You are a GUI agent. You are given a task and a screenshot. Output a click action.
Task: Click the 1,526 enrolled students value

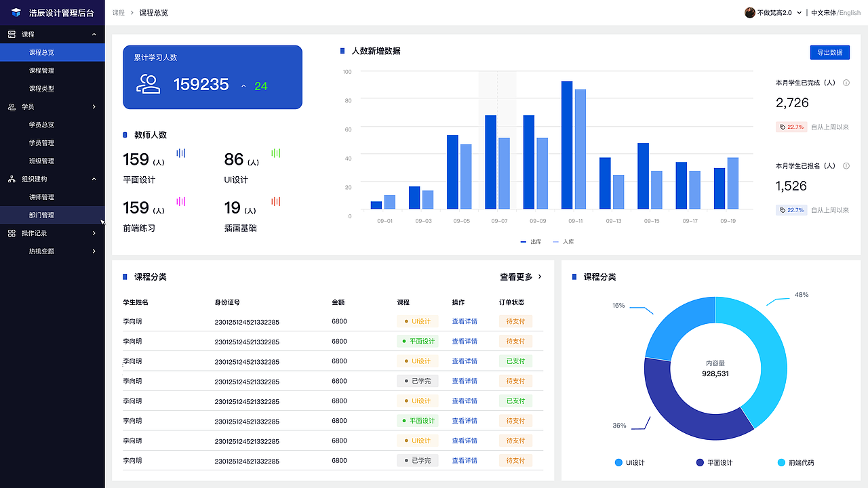coord(791,186)
